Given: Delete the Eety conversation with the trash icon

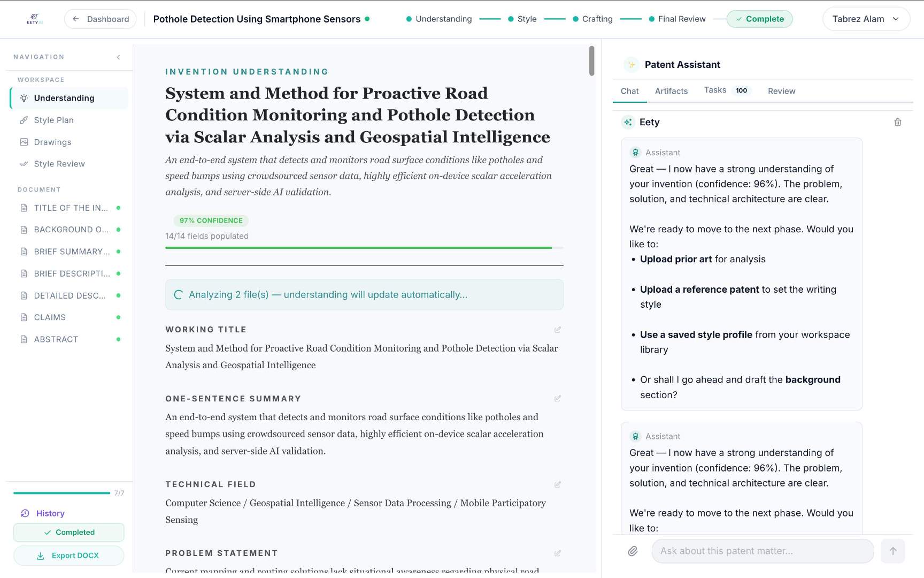Looking at the screenshot, I should click(x=898, y=122).
